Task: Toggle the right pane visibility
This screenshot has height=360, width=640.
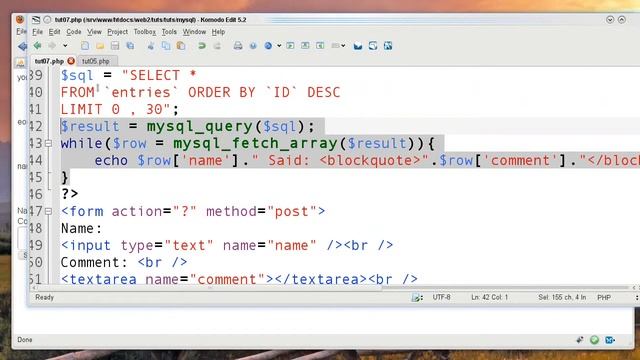Action: point(320,46)
